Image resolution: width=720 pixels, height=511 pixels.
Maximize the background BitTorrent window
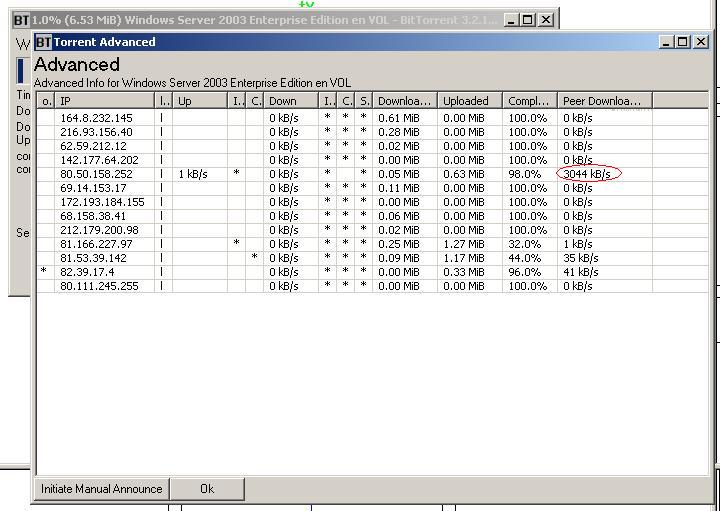(x=528, y=20)
